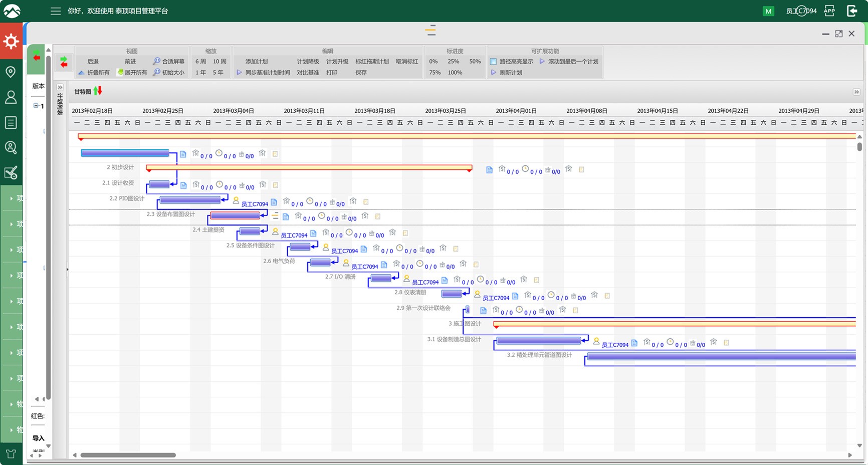Screen dimensions: 868x465
Task: Set mark progress to 100%
Action: click(x=455, y=73)
